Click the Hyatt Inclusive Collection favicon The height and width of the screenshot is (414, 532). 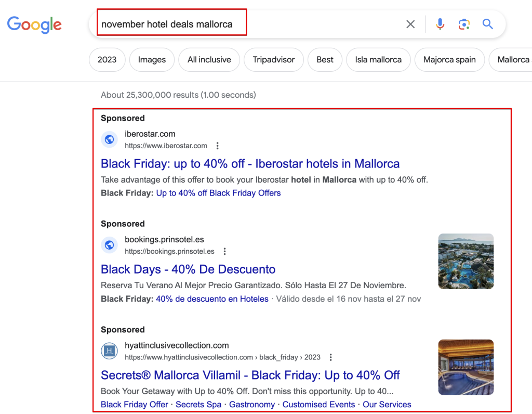[x=109, y=351]
